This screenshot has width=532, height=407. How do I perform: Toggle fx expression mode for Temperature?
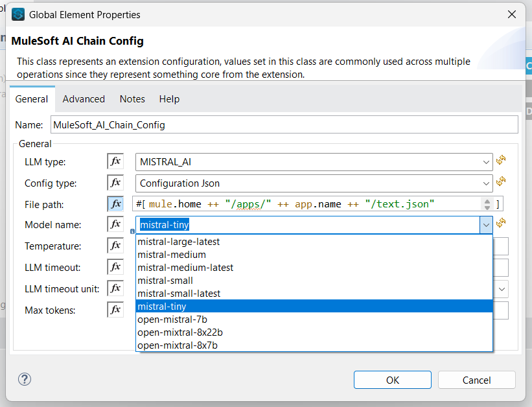(115, 246)
